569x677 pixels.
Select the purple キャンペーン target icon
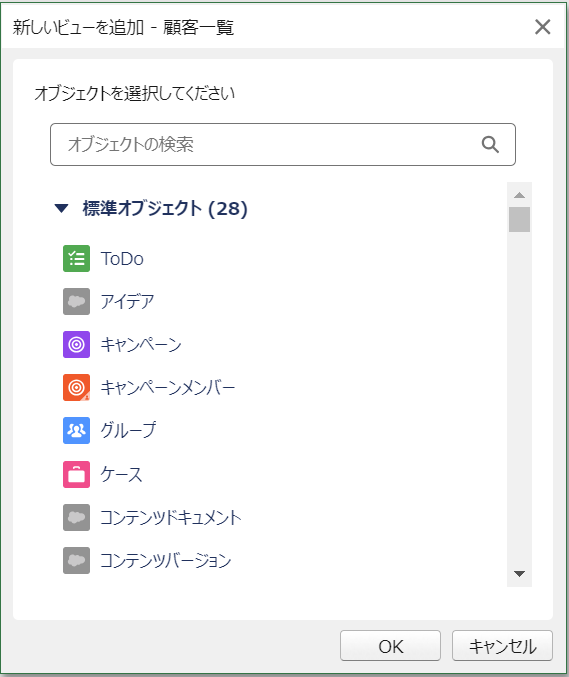(x=76, y=345)
